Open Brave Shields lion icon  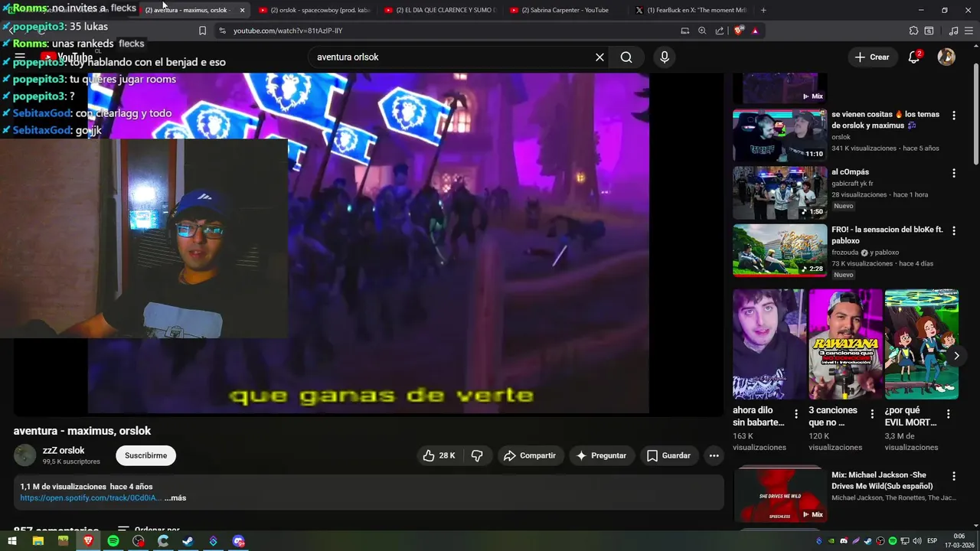(x=738, y=31)
